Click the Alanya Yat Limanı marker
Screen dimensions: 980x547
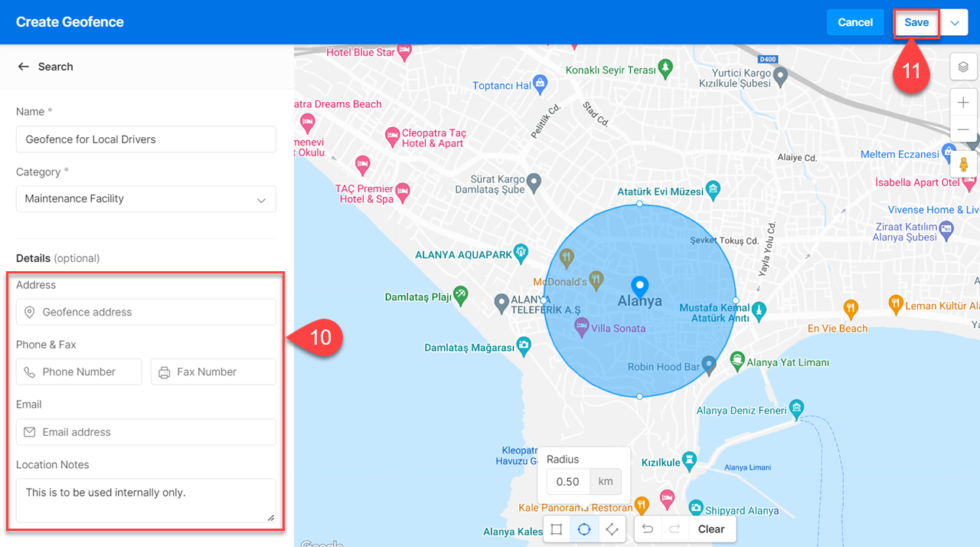pos(737,359)
